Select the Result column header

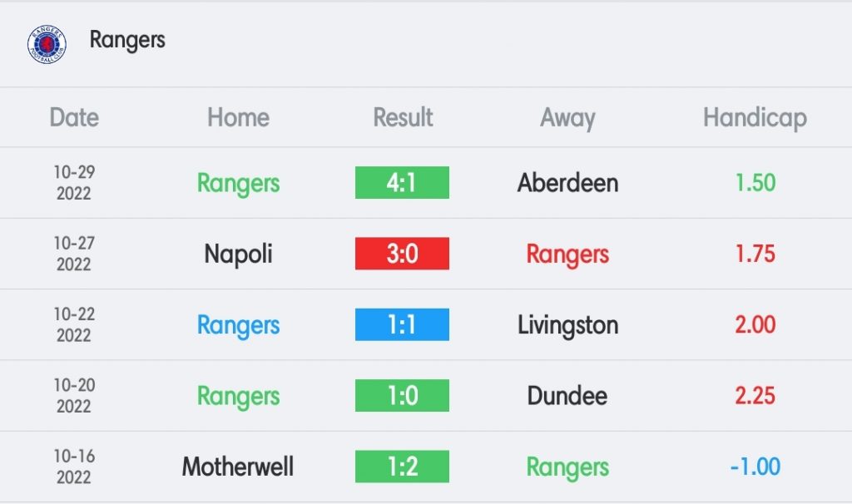[403, 117]
